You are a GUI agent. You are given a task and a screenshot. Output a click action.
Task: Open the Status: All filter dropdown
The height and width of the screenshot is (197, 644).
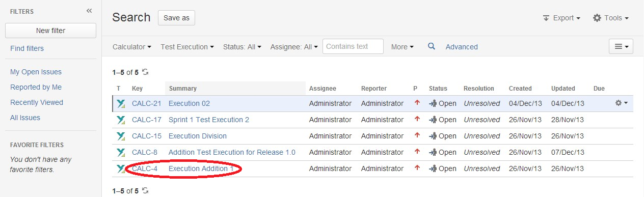(x=242, y=46)
